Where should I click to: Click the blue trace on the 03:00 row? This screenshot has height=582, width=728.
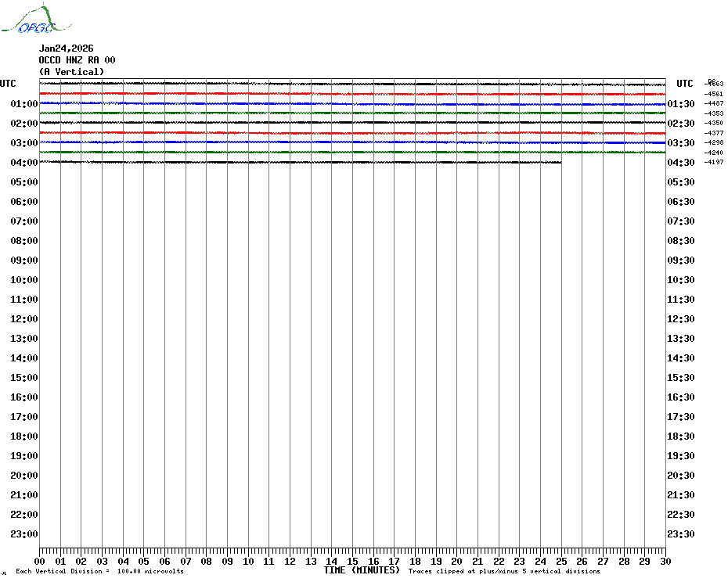[352, 142]
